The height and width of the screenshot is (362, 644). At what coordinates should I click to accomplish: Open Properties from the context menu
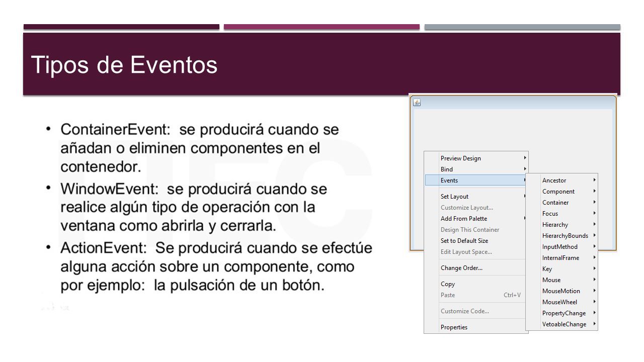[476, 327]
